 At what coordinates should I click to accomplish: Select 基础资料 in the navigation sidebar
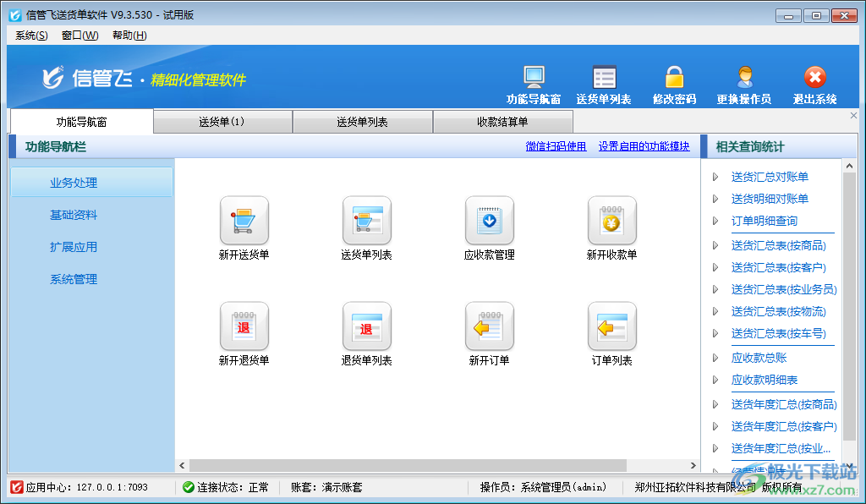tap(74, 215)
